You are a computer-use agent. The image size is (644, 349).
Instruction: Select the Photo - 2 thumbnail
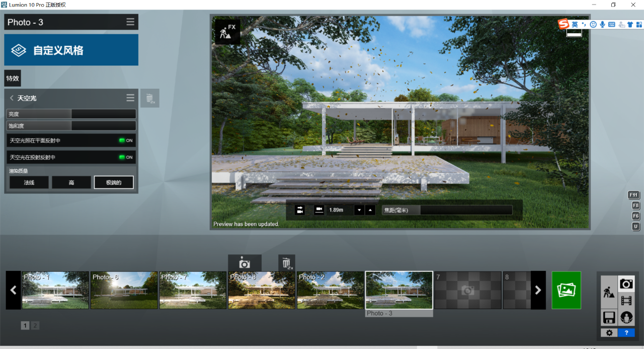click(331, 290)
